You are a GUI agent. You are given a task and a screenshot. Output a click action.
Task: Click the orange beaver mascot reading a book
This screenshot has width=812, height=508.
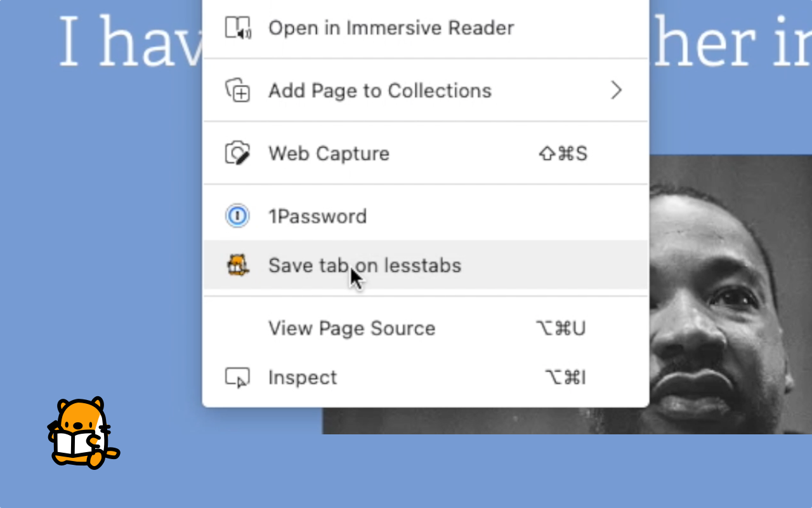tap(83, 432)
